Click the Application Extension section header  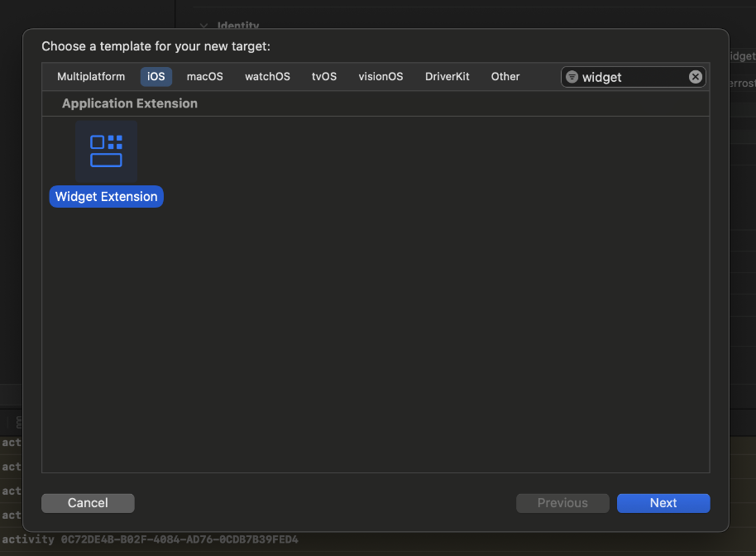point(130,103)
